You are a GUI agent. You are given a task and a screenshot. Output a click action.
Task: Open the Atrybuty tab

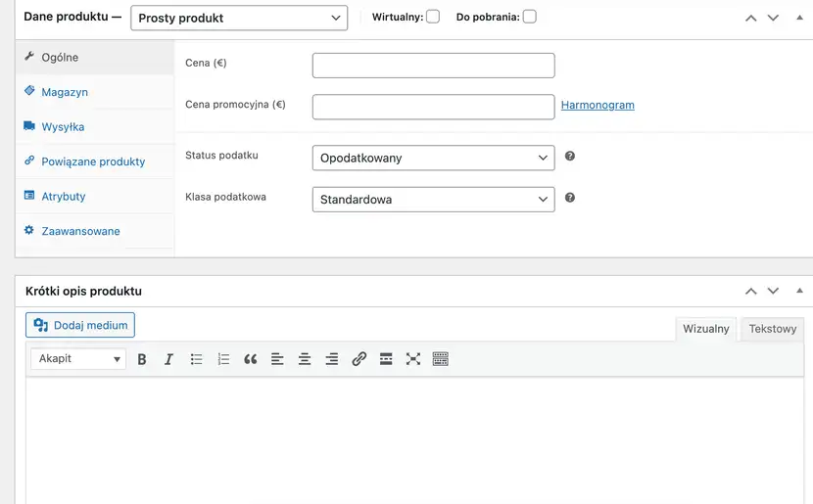pos(64,197)
